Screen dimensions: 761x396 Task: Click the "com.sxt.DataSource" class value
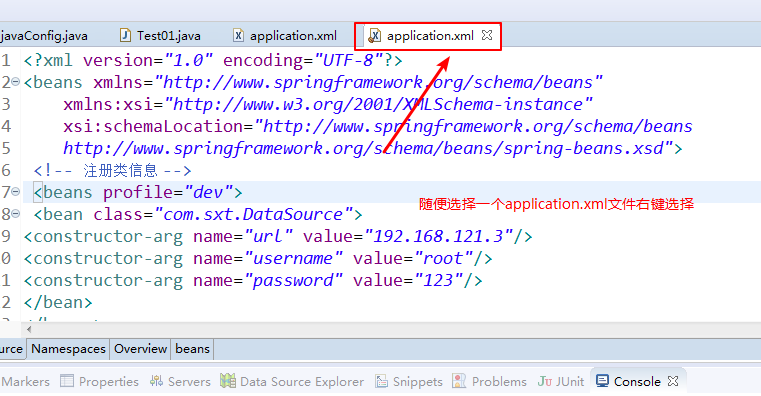tap(253, 214)
